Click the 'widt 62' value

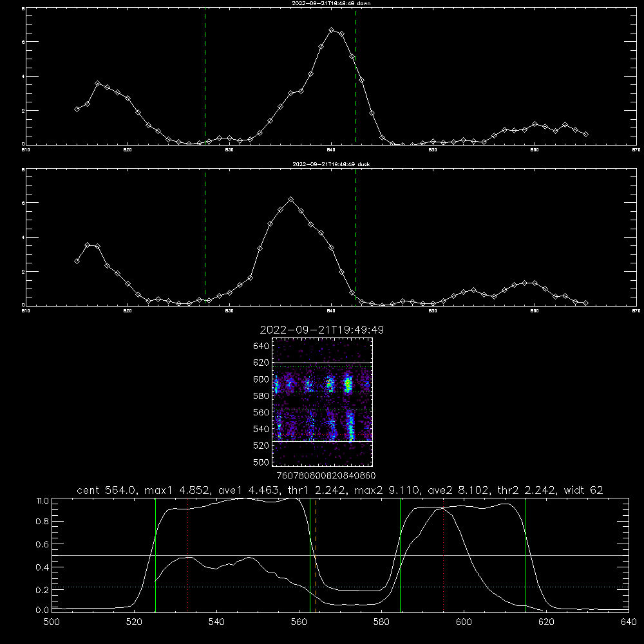(583, 490)
